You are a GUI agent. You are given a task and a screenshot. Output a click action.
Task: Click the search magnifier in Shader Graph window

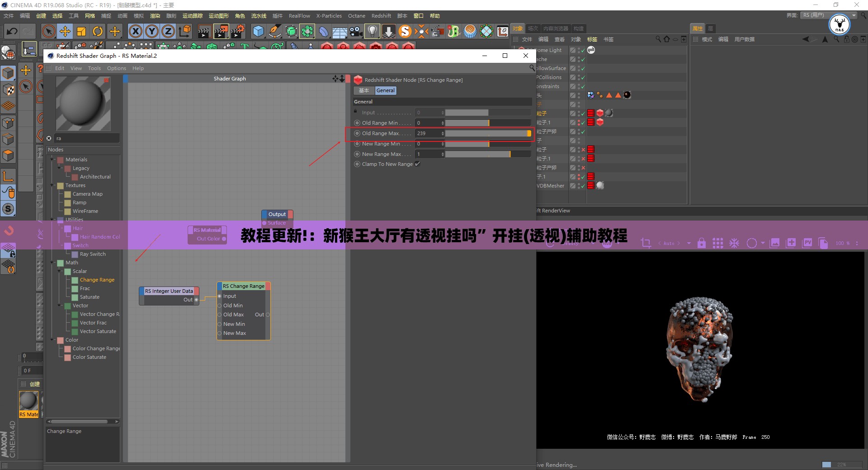tap(532, 68)
